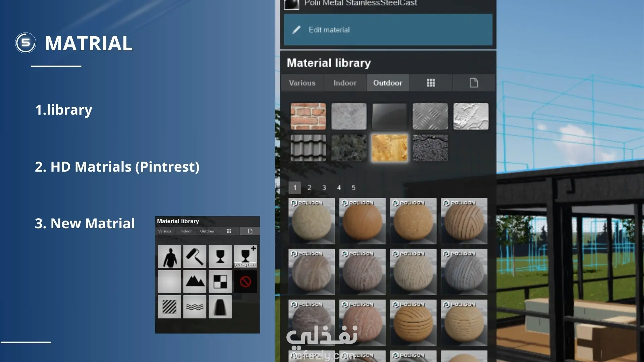Click the water waves material icon
Screen dimensions: 644x362
pyautogui.click(x=195, y=307)
